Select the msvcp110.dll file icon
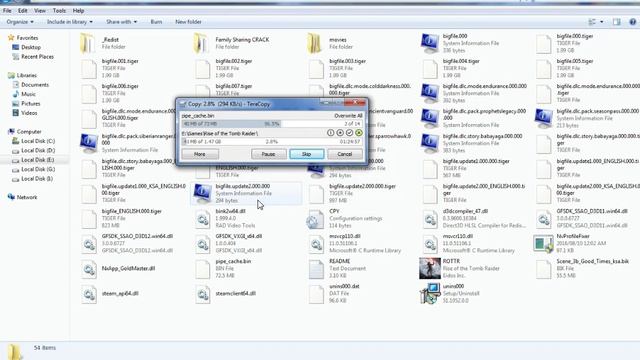 click(x=316, y=244)
